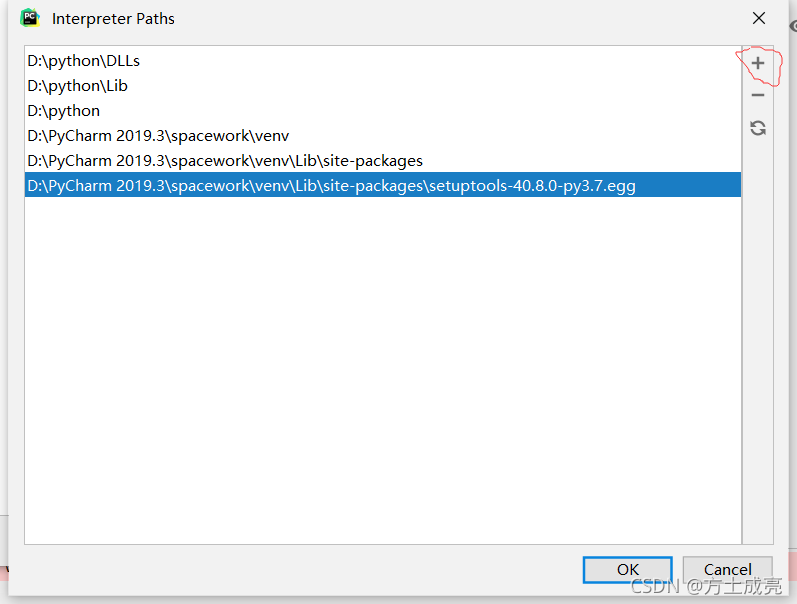Click the PyCharm logo in title bar
The width and height of the screenshot is (797, 604).
30,18
